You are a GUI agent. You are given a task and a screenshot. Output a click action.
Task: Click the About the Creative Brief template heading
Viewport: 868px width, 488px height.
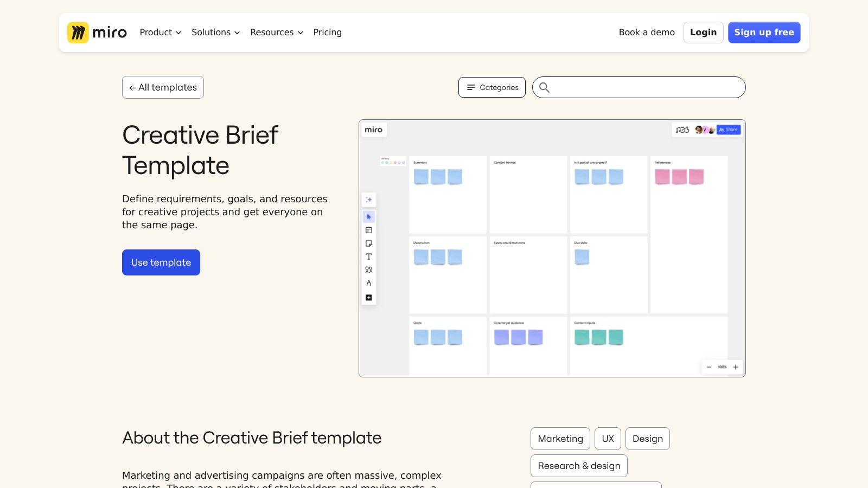tap(252, 438)
